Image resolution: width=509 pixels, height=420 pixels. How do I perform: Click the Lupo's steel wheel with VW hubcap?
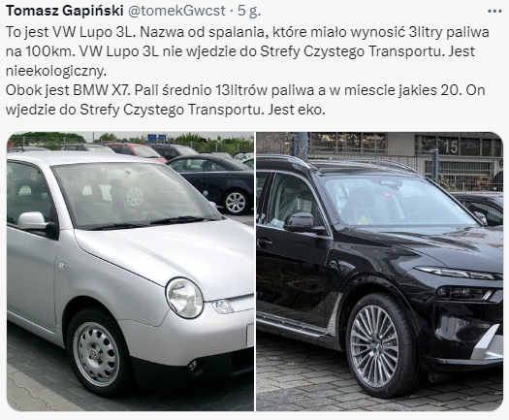[96, 353]
